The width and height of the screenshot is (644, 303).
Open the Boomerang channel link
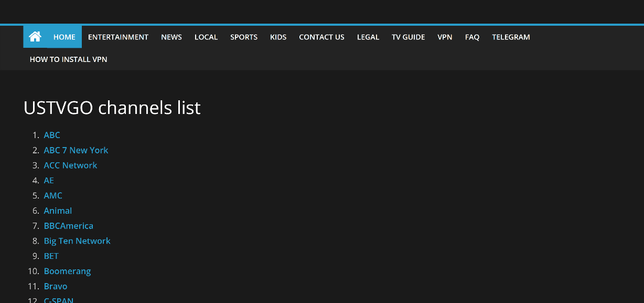[68, 271]
